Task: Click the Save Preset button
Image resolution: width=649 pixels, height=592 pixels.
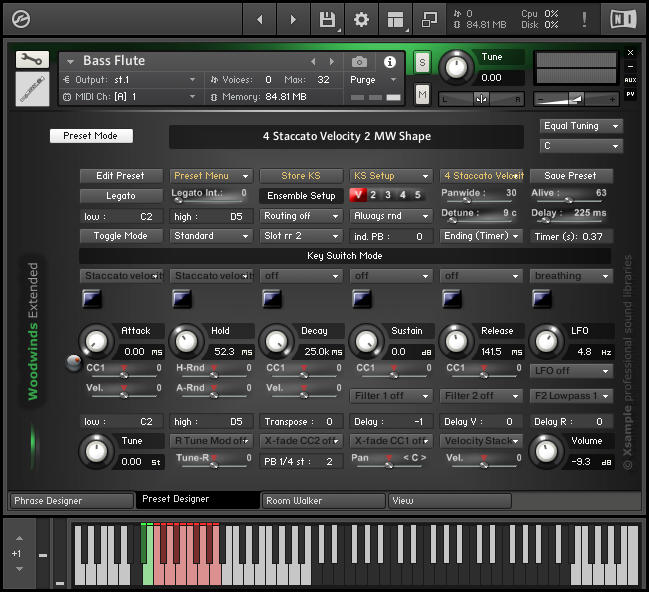Action: pos(571,176)
